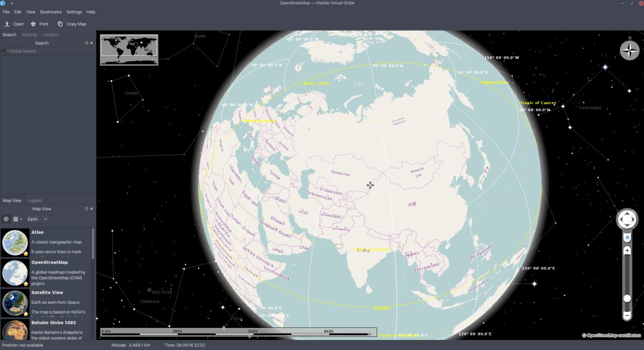The width and height of the screenshot is (644, 350).
Task: Click the binoculars search icon dropdown
Action: coord(4,51)
